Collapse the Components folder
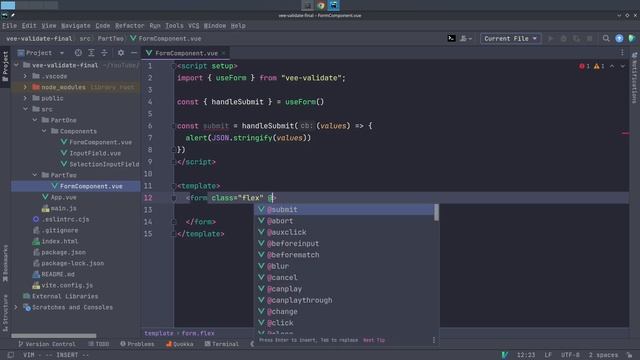The image size is (640, 360). [x=44, y=131]
